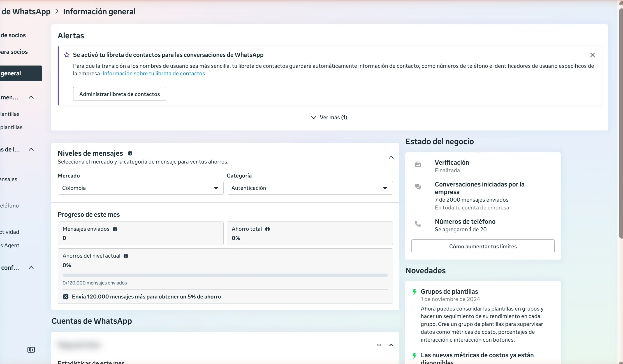Click '0/120.000 mensajes enviados' label

pyautogui.click(x=95, y=283)
